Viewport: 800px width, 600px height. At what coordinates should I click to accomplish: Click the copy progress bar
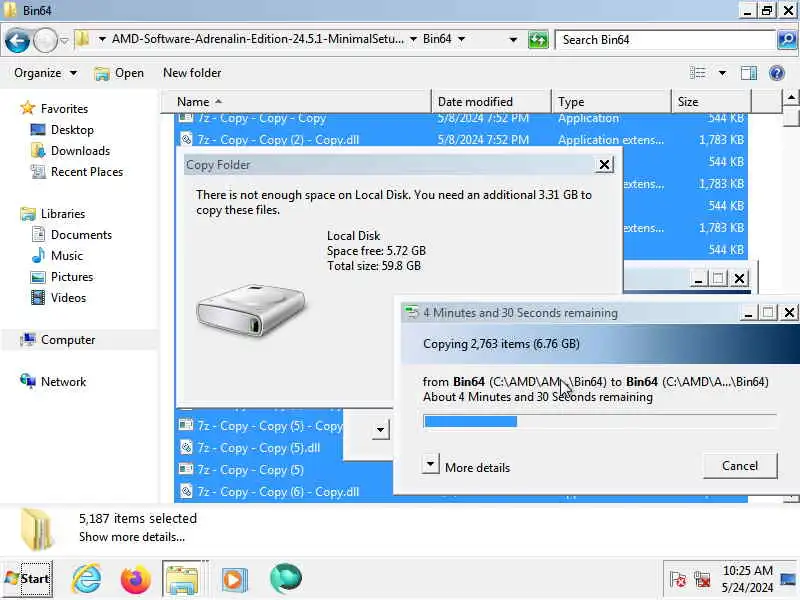tap(600, 421)
